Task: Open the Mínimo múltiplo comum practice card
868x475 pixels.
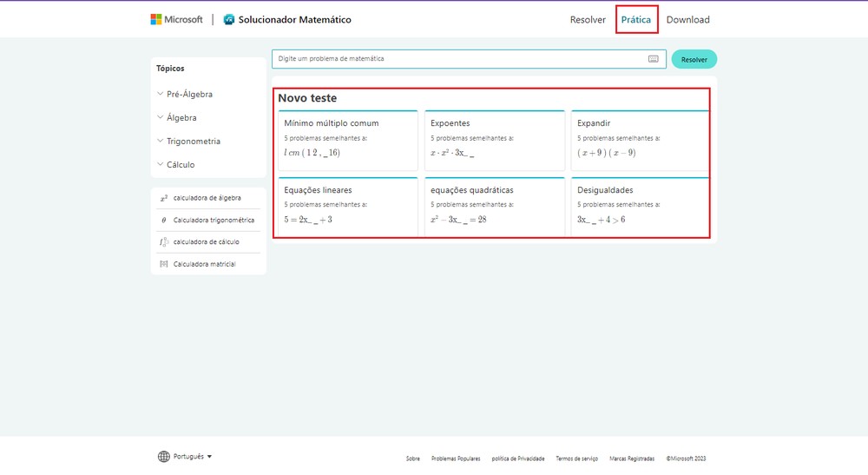Action: (x=348, y=137)
